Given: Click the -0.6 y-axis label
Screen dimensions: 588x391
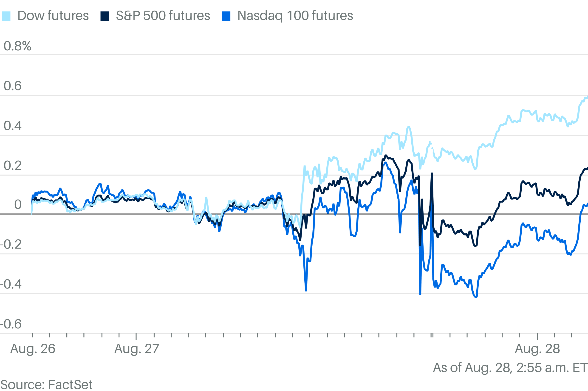Looking at the screenshot, I should [11, 324].
